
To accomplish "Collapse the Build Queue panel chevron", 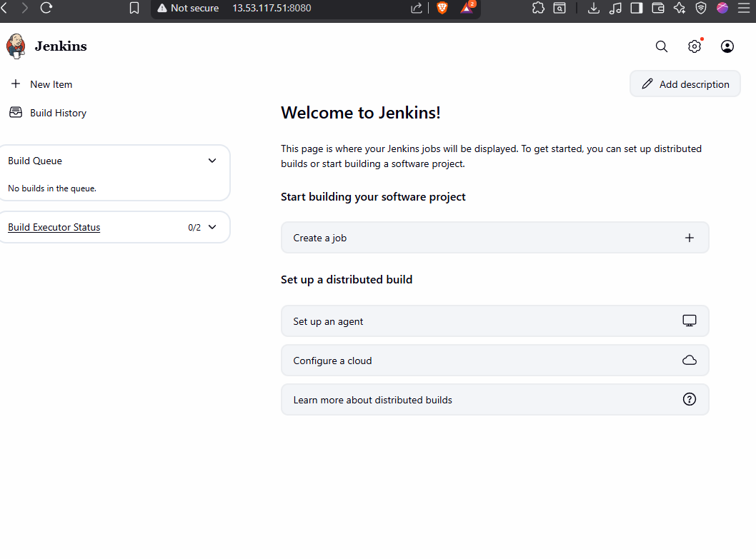I will [212, 161].
